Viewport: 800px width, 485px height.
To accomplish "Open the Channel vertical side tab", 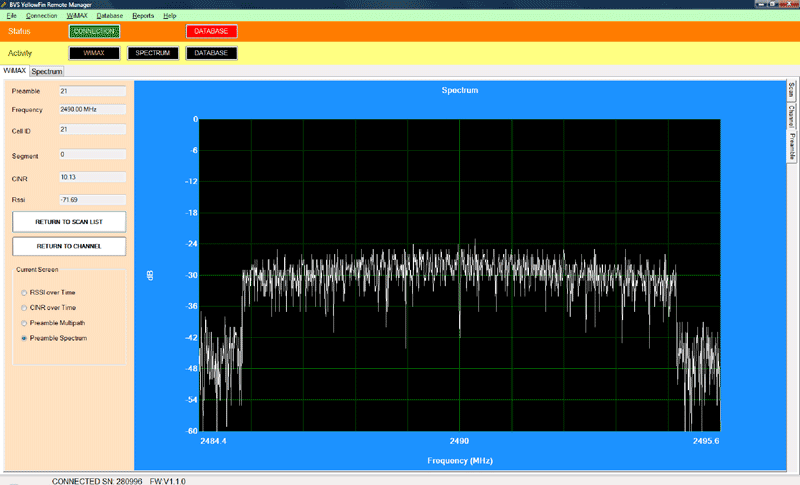I will (x=791, y=116).
